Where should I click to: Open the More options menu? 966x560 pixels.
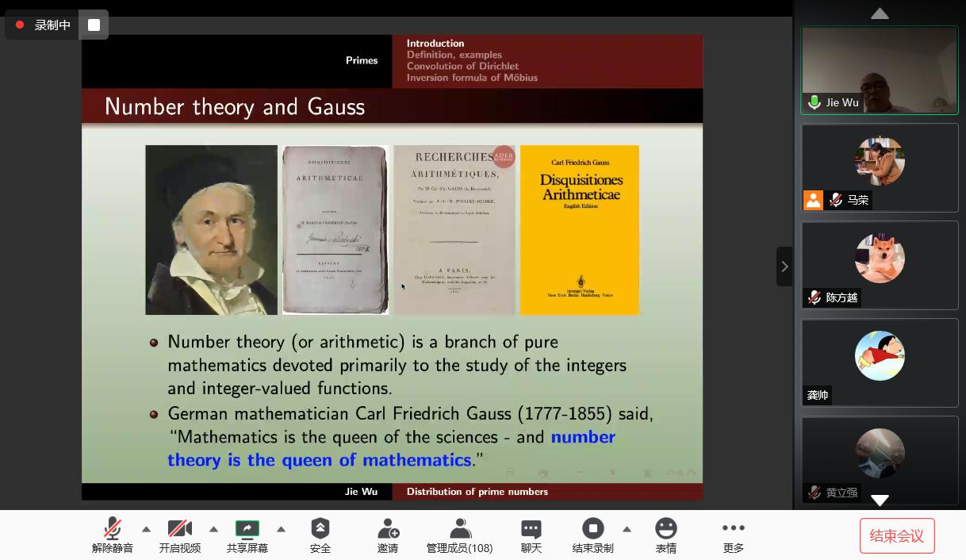[733, 529]
